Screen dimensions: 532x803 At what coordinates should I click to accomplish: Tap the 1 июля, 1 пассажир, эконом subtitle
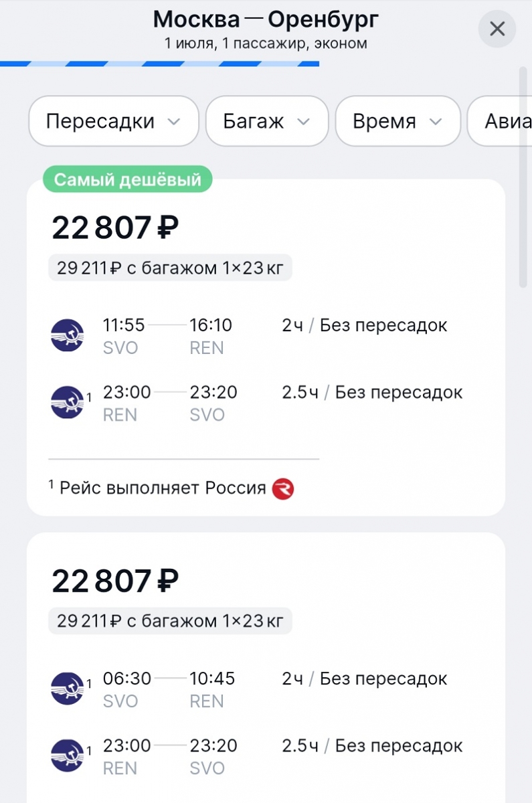coord(266,44)
